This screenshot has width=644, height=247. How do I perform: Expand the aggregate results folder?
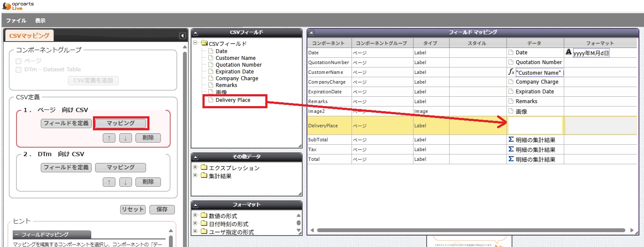tap(195, 175)
